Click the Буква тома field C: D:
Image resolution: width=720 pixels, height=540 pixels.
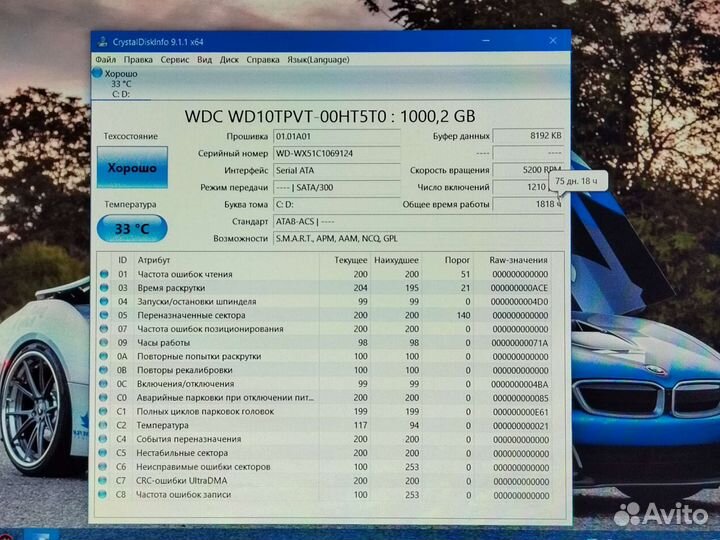tap(337, 204)
